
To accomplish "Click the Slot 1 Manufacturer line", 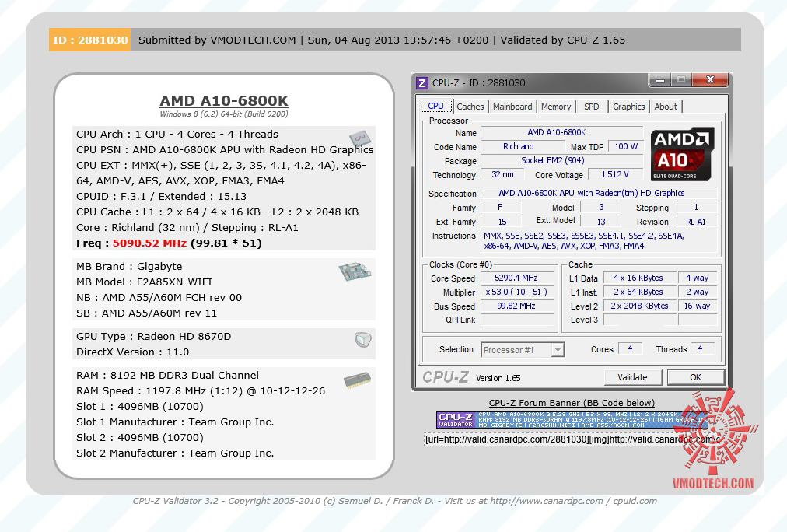I will click(x=175, y=422).
